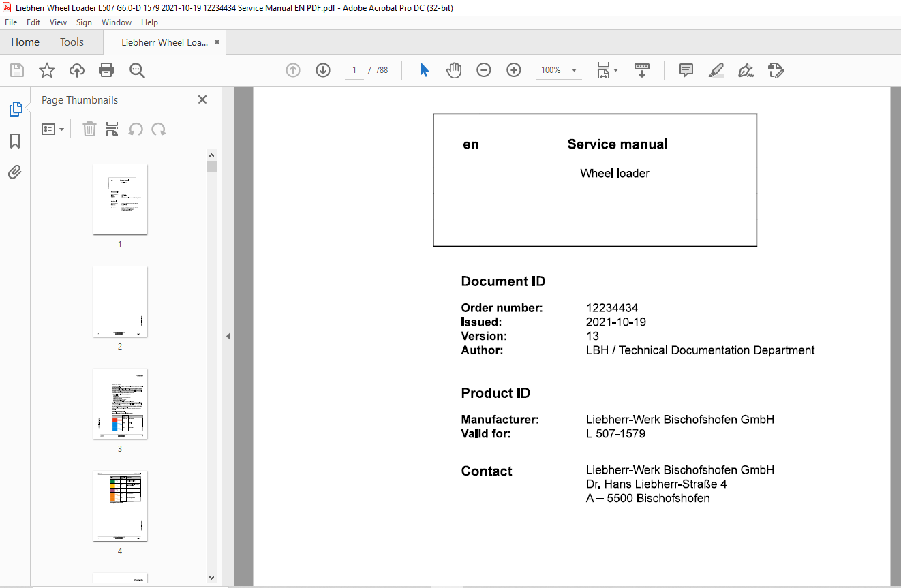Zoom in with plus icon
Viewport: 901px width, 588px height.
(514, 70)
